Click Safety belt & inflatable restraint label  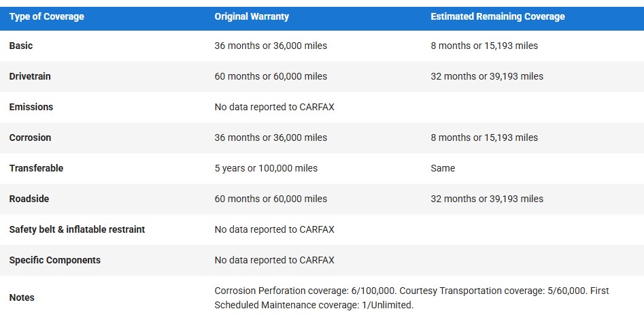coord(77,229)
